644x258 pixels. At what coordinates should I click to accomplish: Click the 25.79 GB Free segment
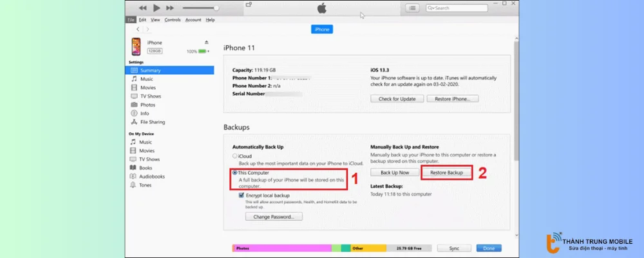(409, 248)
